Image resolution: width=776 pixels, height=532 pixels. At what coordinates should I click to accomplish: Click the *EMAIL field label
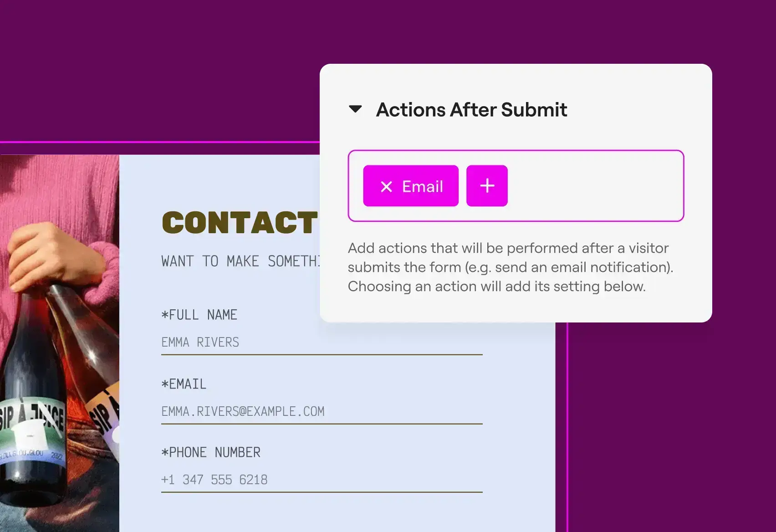tap(184, 384)
